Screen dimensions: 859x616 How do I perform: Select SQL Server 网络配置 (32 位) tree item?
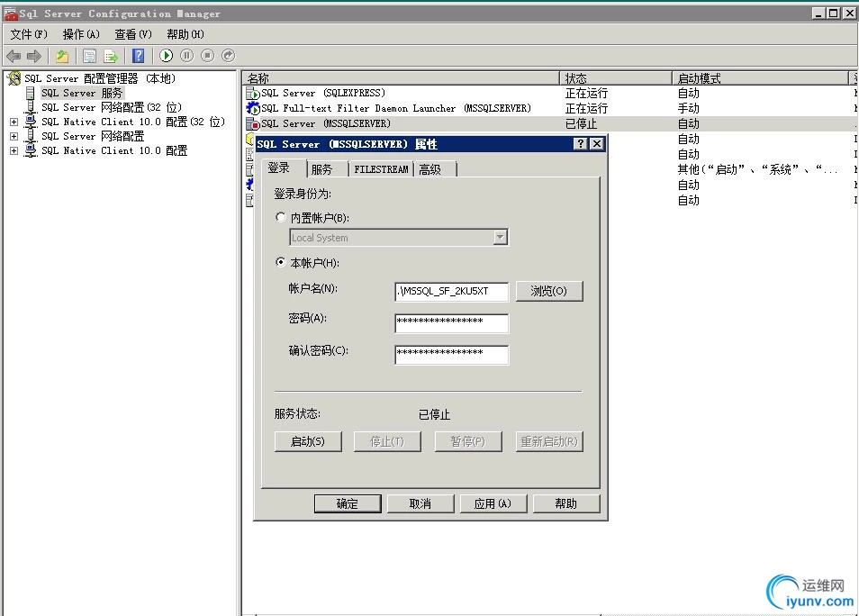(112, 107)
